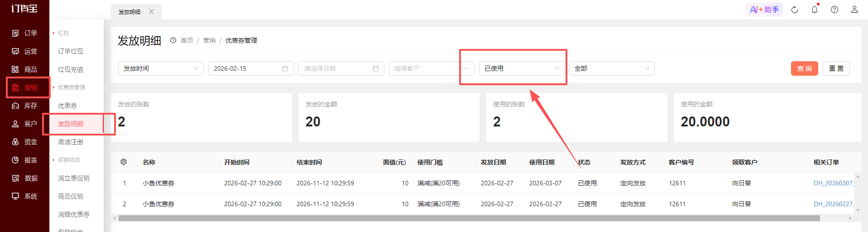The width and height of the screenshot is (868, 232).
Task: Select 满立惠促销 in the submenu
Action: (73, 178)
